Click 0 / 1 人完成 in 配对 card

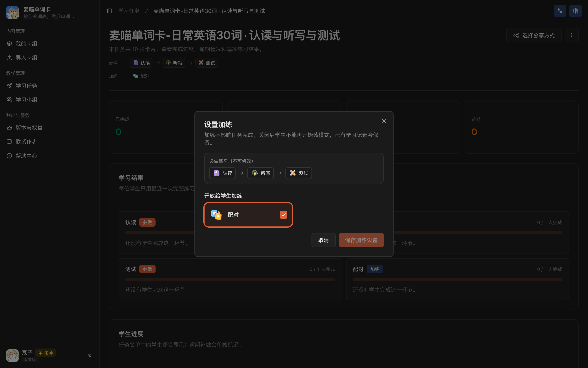[x=550, y=269]
